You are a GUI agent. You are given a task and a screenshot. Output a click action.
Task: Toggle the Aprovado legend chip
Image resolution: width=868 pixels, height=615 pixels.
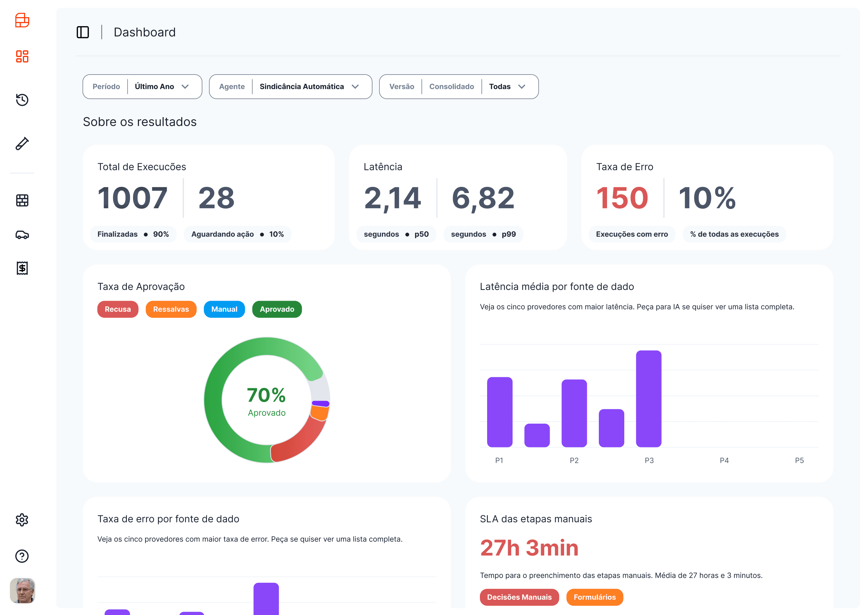277,310
